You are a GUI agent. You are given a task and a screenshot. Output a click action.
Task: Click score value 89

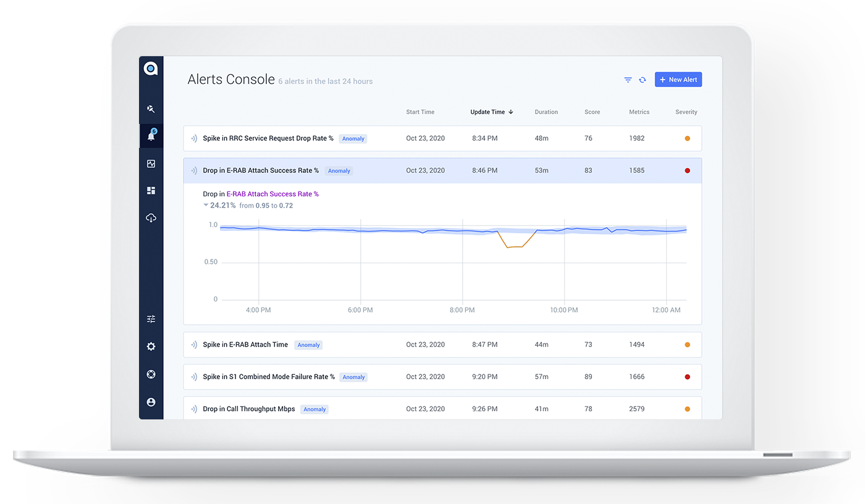point(588,377)
